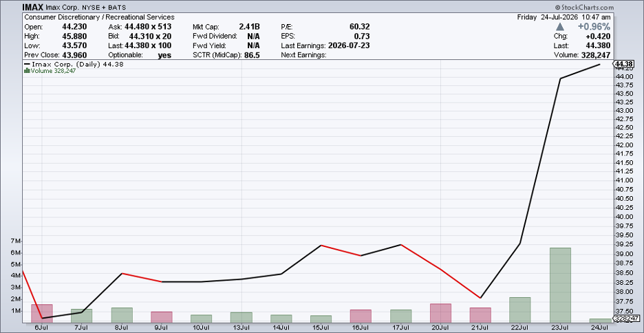Click the 1M volume axis label

[16, 311]
